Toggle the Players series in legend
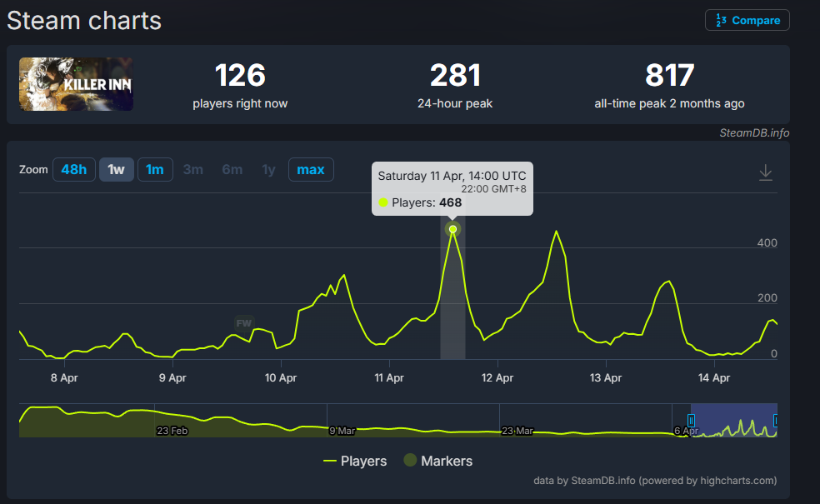 [x=355, y=461]
